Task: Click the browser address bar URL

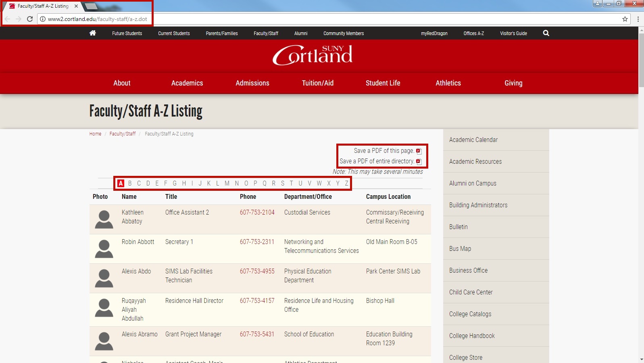Action: pyautogui.click(x=97, y=19)
